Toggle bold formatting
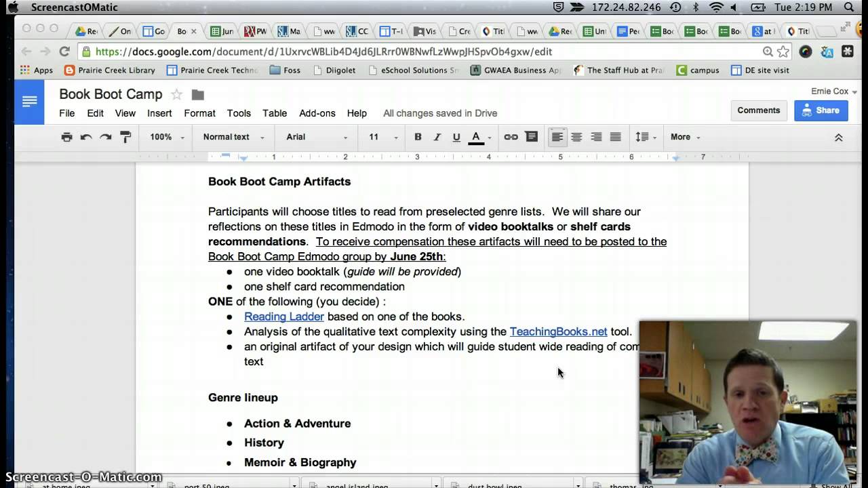Viewport: 868px width, 488px height. pos(418,137)
